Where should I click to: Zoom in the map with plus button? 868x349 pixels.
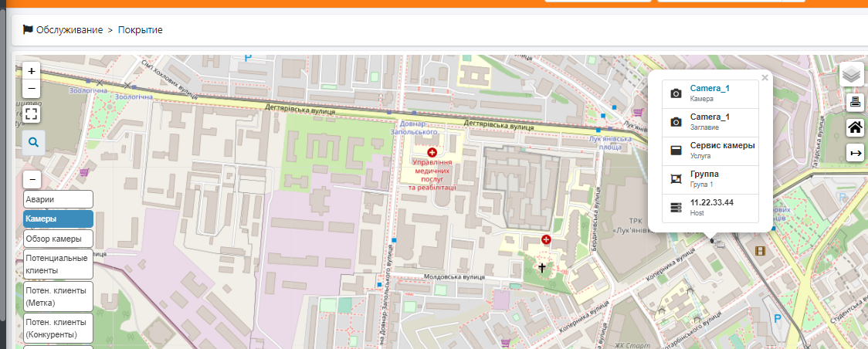coord(32,71)
